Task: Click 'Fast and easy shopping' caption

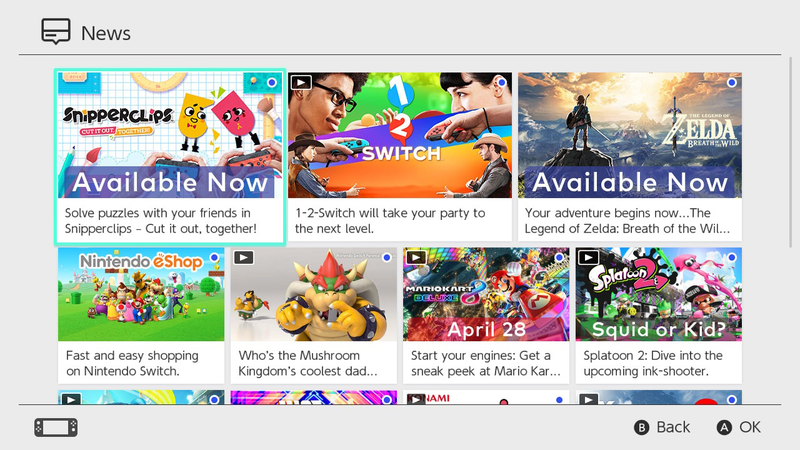Action: click(x=132, y=363)
